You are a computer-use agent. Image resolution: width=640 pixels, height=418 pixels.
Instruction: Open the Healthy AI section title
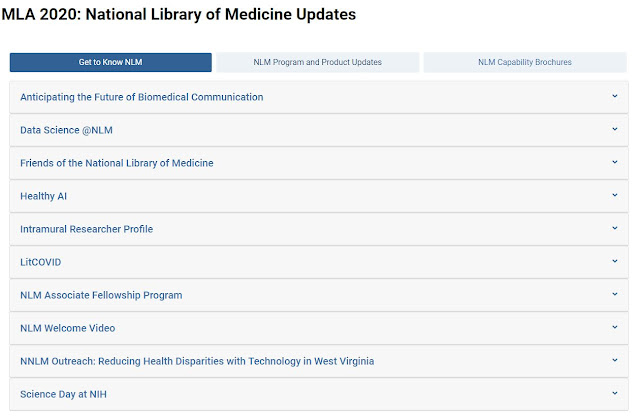[43, 196]
